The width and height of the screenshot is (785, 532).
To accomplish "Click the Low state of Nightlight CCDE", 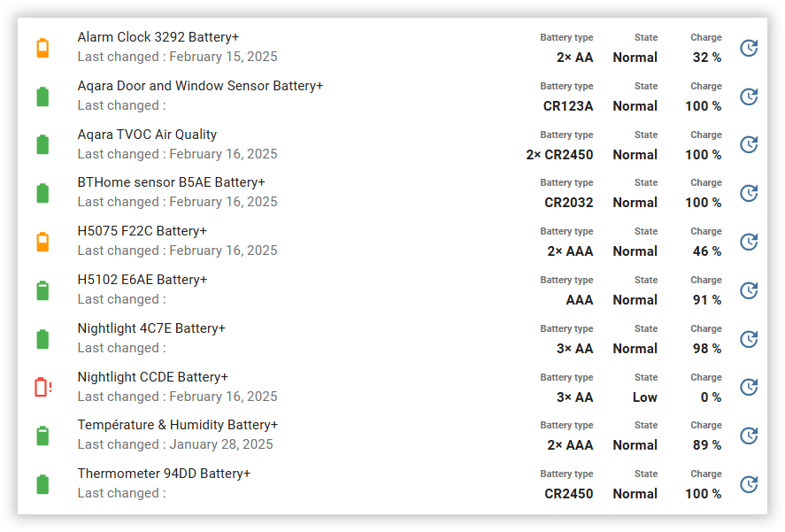I will pos(644,397).
